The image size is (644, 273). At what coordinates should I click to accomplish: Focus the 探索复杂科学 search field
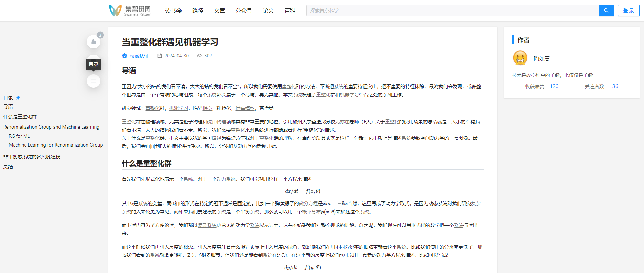tap(452, 11)
